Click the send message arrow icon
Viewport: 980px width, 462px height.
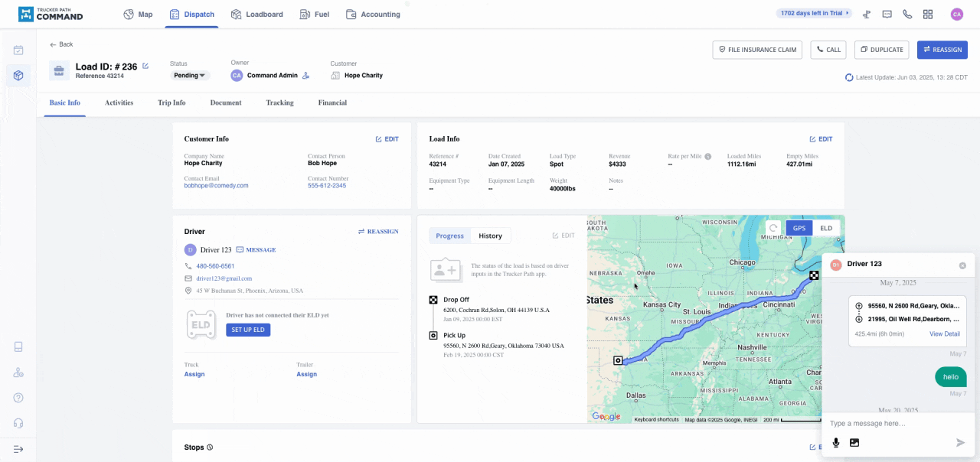(960, 443)
